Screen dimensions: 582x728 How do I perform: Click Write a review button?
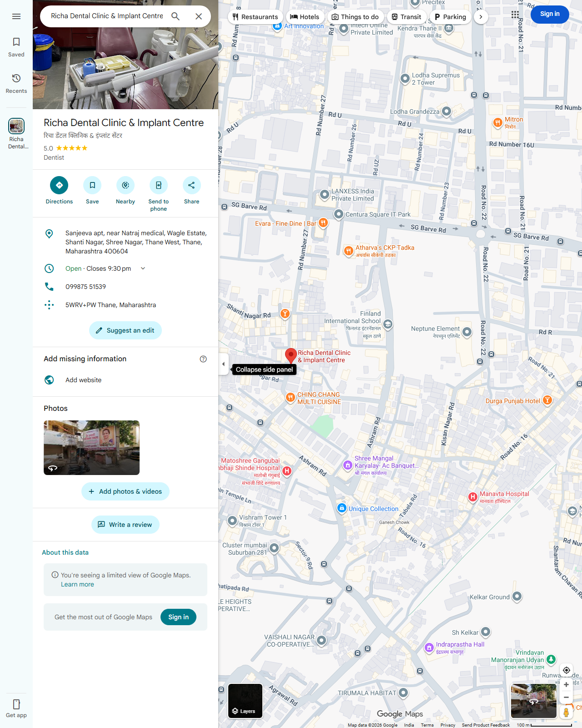pos(125,525)
